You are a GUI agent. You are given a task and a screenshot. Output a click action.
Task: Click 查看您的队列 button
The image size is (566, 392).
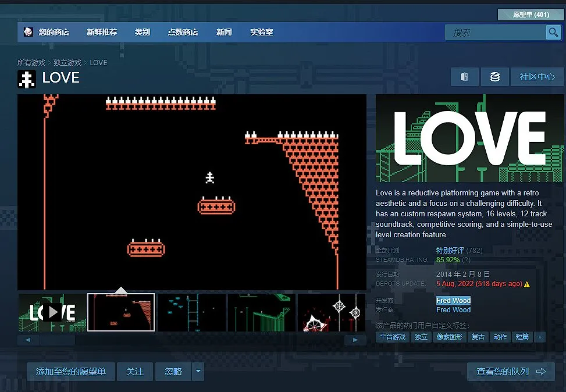click(511, 372)
